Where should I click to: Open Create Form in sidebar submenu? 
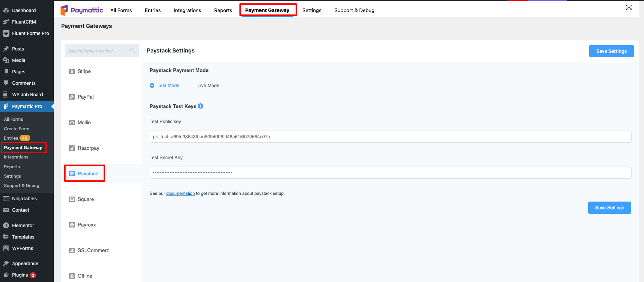click(16, 129)
